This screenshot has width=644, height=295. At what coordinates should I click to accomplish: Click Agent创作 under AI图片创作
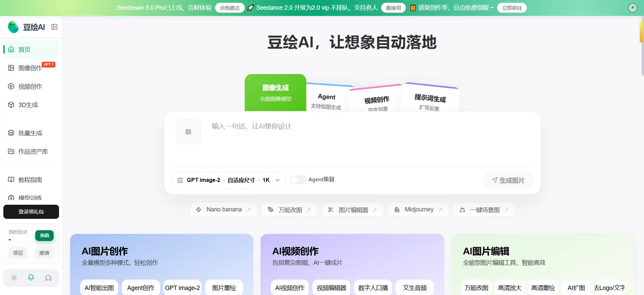coord(141,288)
